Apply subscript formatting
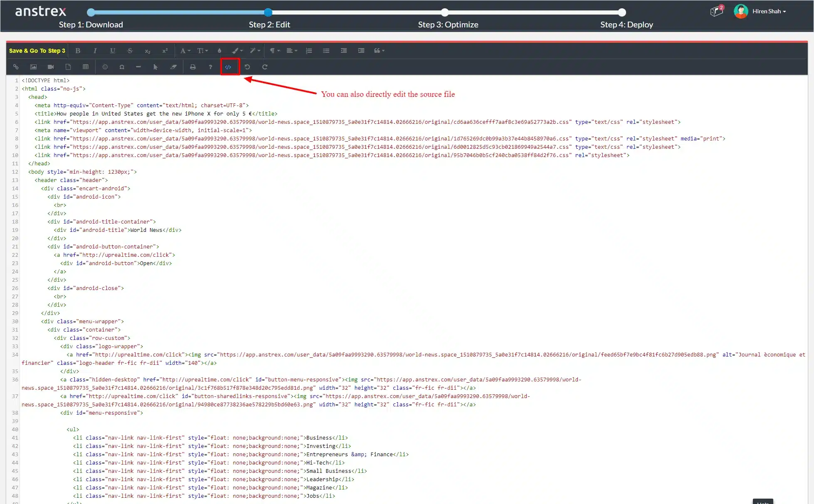Screen dimensions: 814x504 coord(148,51)
